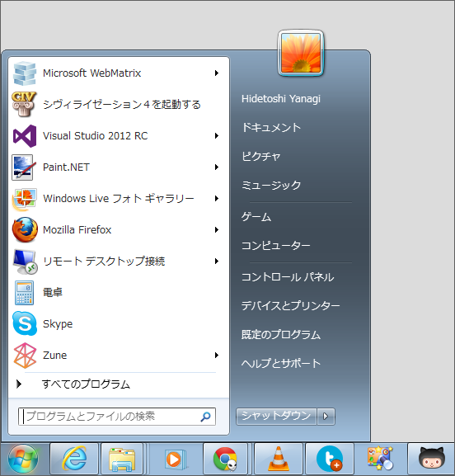Expand Windows Live フォト ギャラリー jump list arrow
Image resolution: width=455 pixels, height=476 pixels.
tap(217, 199)
